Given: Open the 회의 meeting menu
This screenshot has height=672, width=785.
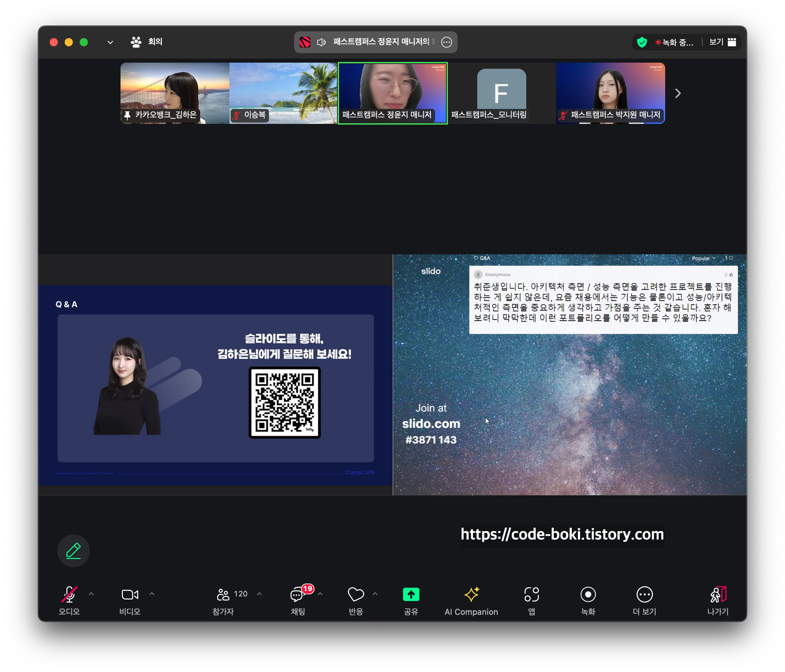Looking at the screenshot, I should [x=146, y=42].
